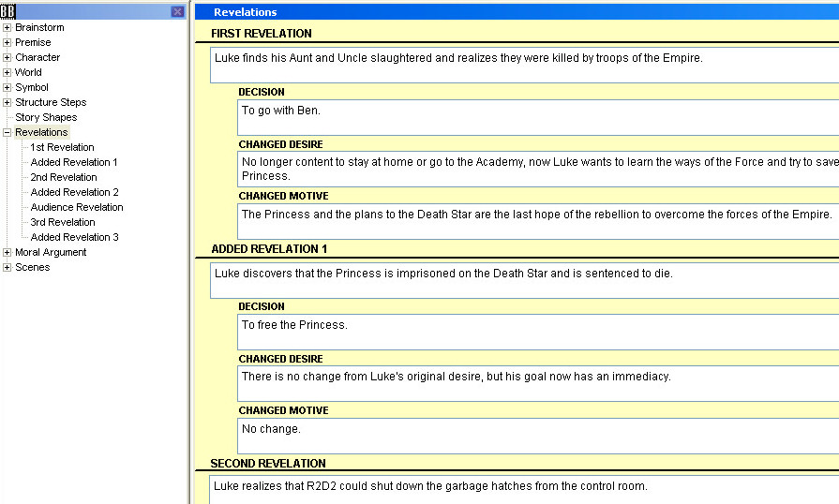Expand the World tree node
Image resolution: width=839 pixels, height=504 pixels.
(x=7, y=72)
